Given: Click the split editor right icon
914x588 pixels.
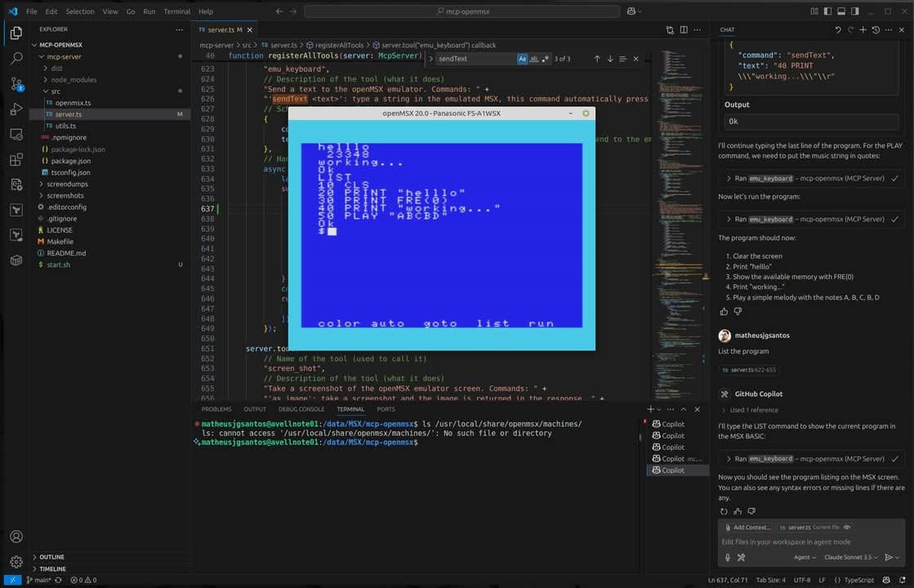Looking at the screenshot, I should pos(683,29).
